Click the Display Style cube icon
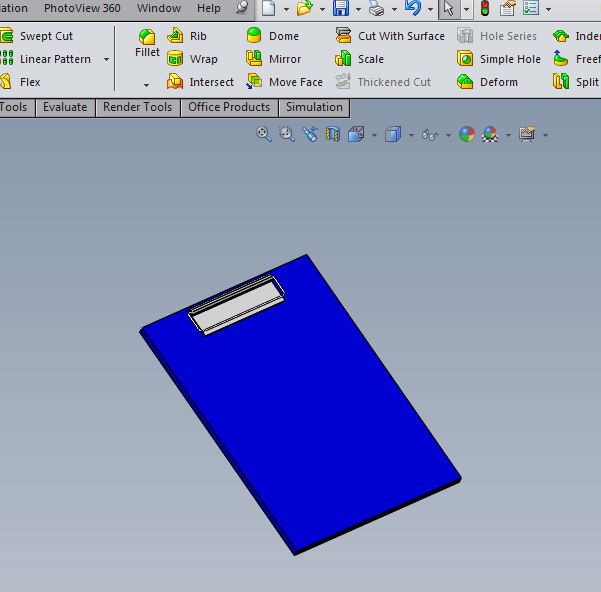 [393, 134]
